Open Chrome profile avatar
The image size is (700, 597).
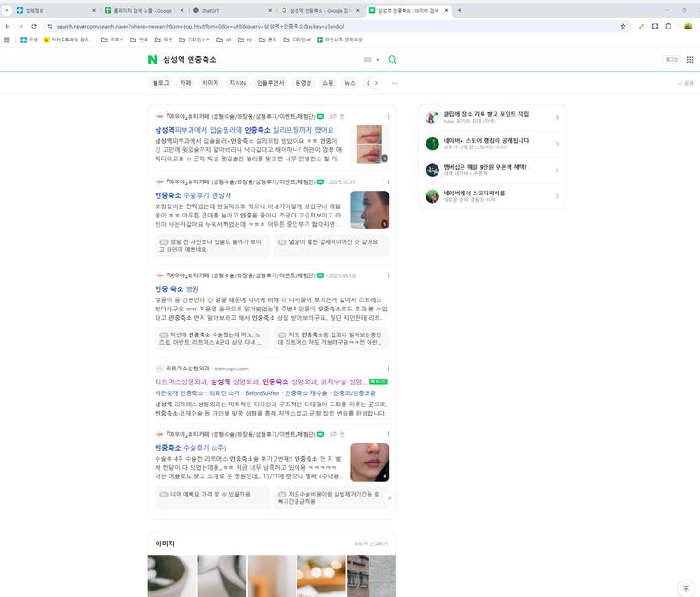[688, 27]
